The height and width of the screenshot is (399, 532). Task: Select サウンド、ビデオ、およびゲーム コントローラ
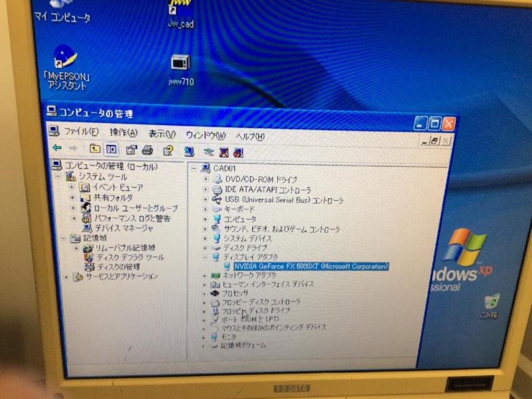[x=281, y=229]
